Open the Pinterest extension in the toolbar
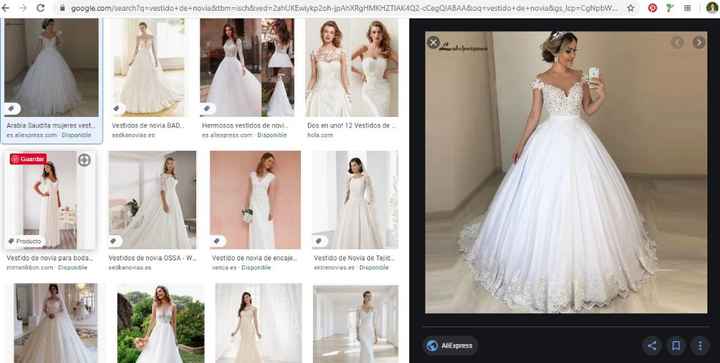Image resolution: width=720 pixels, height=363 pixels. 652,8
